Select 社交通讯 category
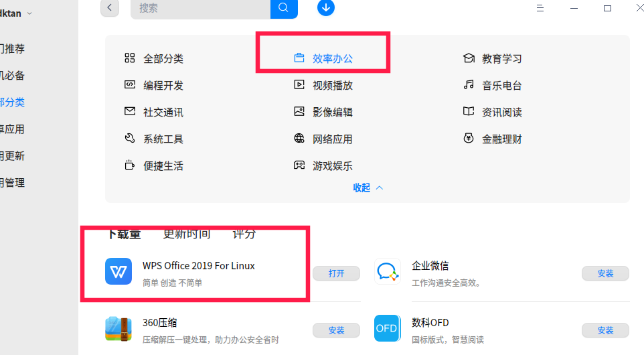The height and width of the screenshot is (355, 644). (x=163, y=112)
